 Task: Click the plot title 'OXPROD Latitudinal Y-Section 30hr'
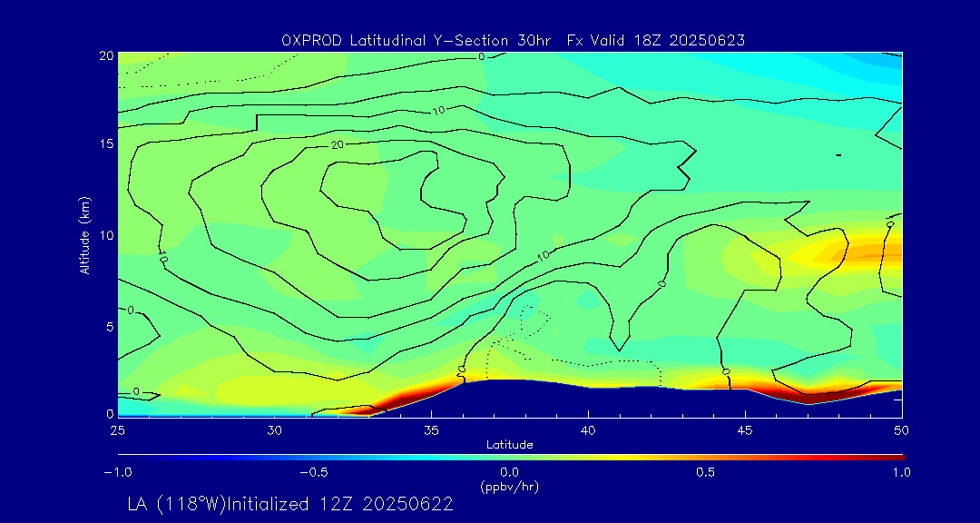416,41
